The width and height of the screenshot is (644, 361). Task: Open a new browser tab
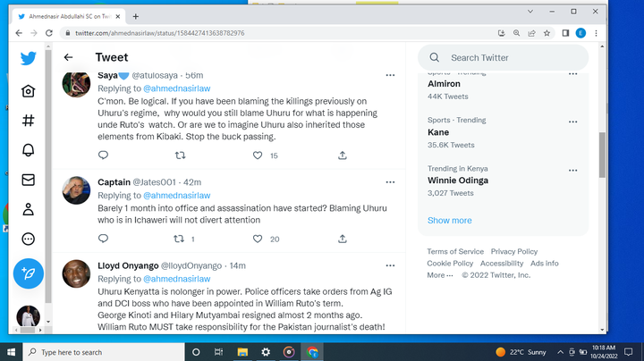tap(136, 16)
